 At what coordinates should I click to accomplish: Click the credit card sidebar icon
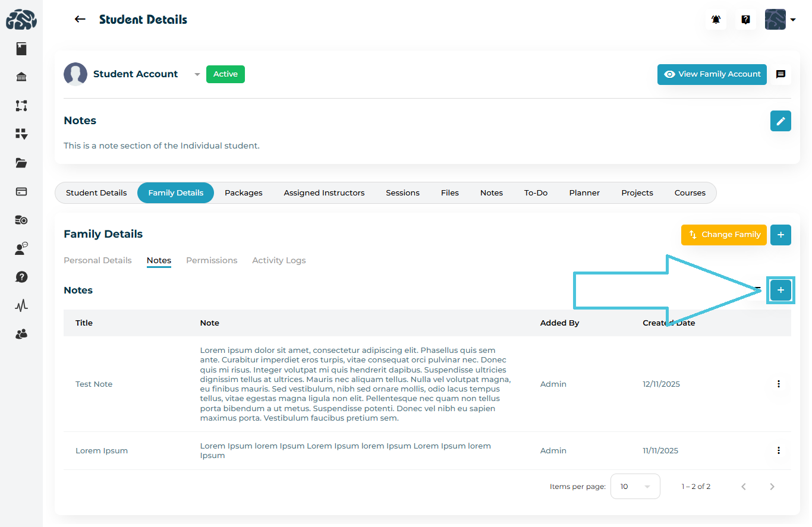pyautogui.click(x=21, y=191)
